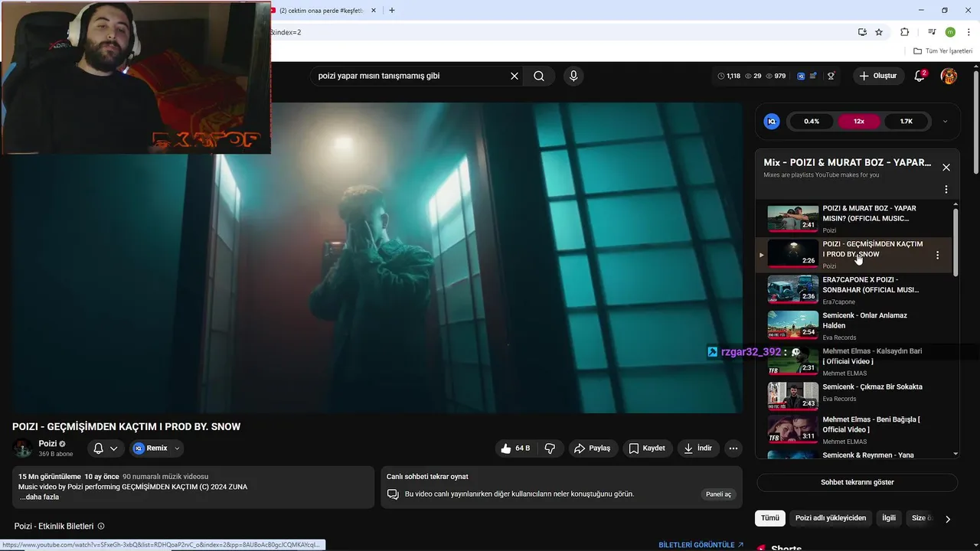980x551 pixels.
Task: Select Poizi adlı yükleyiciden chip
Action: pos(831,518)
